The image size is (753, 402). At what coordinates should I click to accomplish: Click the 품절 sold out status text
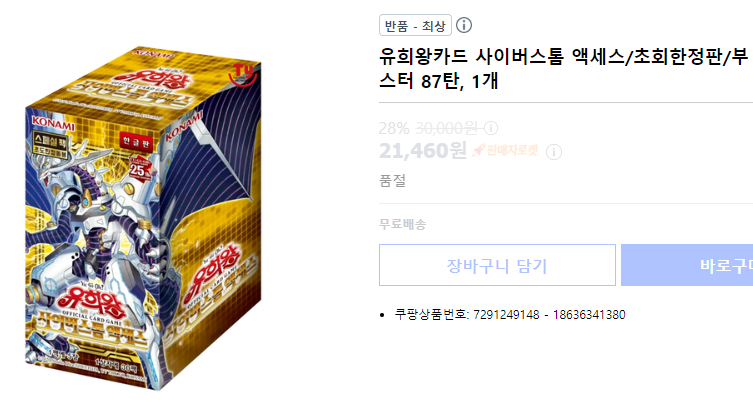click(x=393, y=181)
